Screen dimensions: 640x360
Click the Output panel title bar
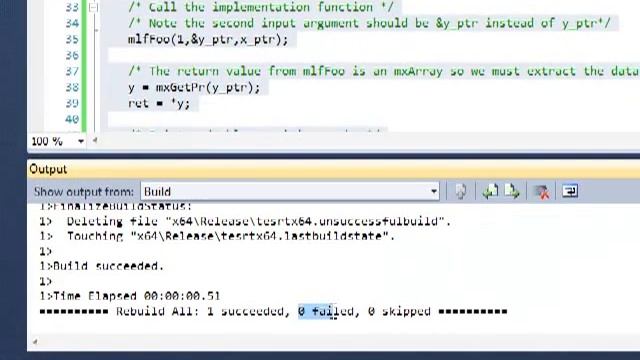coord(333,169)
